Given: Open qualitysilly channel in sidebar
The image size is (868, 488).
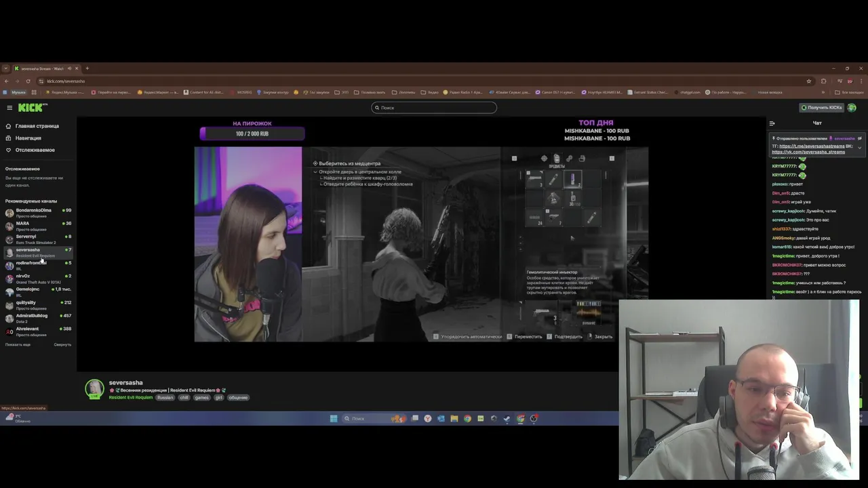Looking at the screenshot, I should (38, 305).
